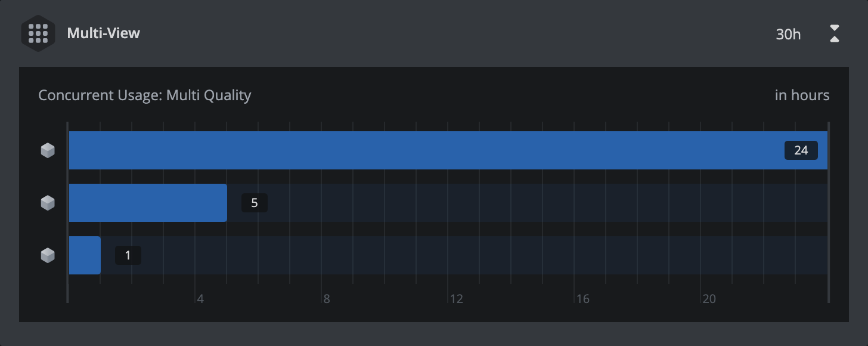Open the 30h time range selector
The width and height of the screenshot is (868, 346).
coord(788,34)
